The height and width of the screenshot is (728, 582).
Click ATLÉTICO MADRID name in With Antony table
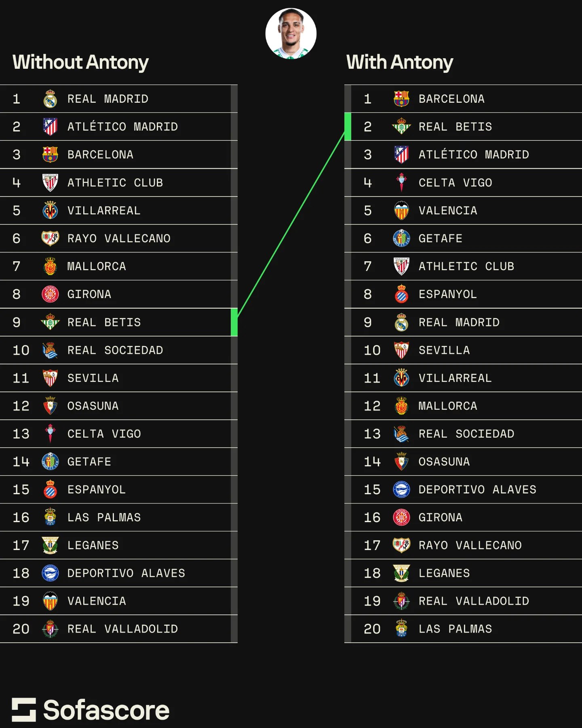pos(474,155)
